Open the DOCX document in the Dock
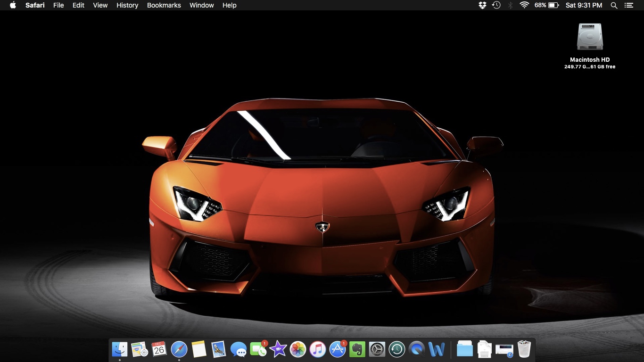The width and height of the screenshot is (644, 362). click(x=485, y=349)
